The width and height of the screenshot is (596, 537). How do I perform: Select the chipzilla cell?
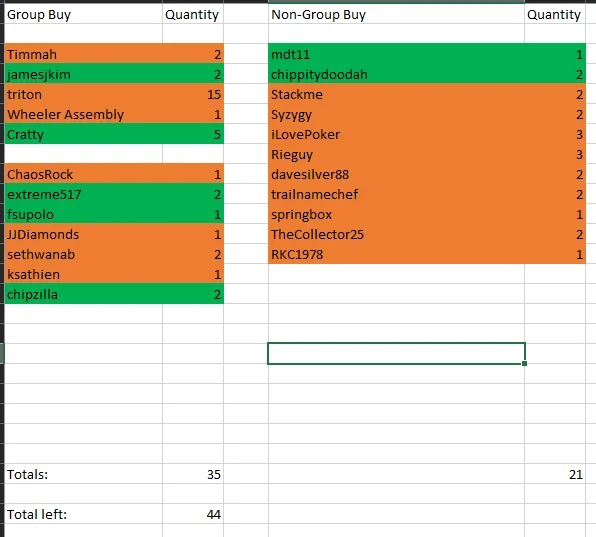coord(83,294)
